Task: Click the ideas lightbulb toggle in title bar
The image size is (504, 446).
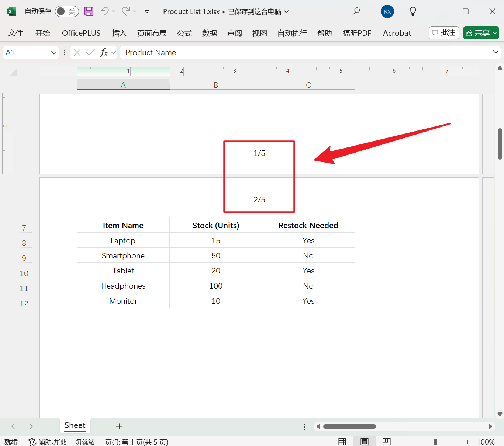Action: click(412, 11)
